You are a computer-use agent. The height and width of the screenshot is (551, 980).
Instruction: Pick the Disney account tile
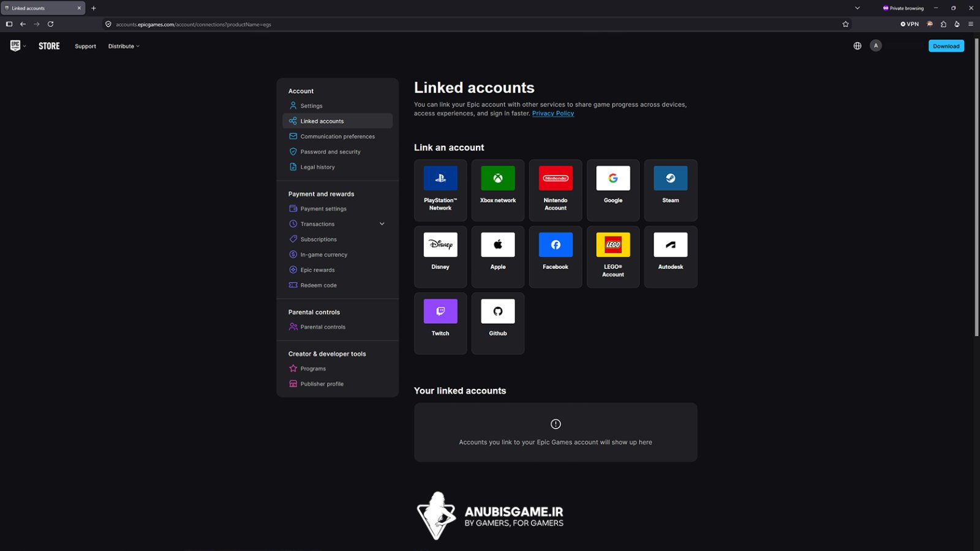pos(440,257)
